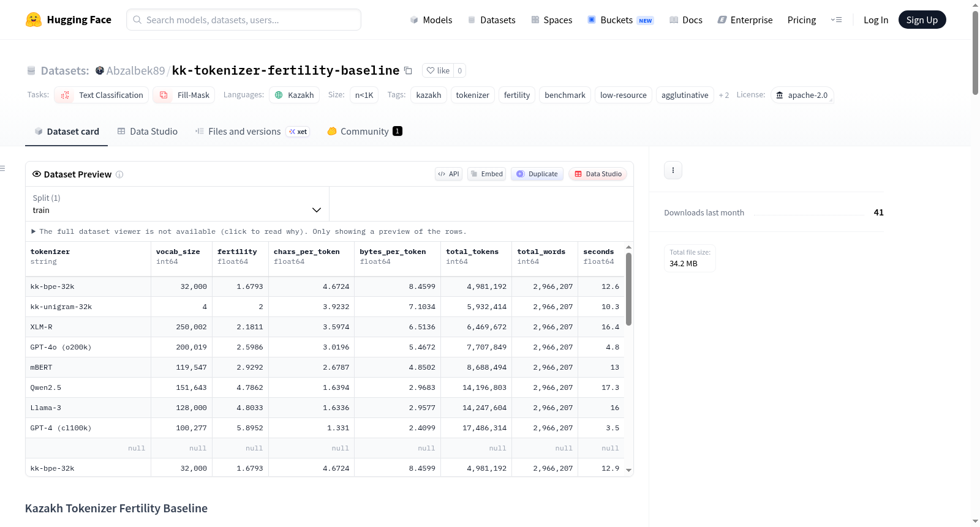
Task: Click the agglutinative tag
Action: pyautogui.click(x=685, y=95)
